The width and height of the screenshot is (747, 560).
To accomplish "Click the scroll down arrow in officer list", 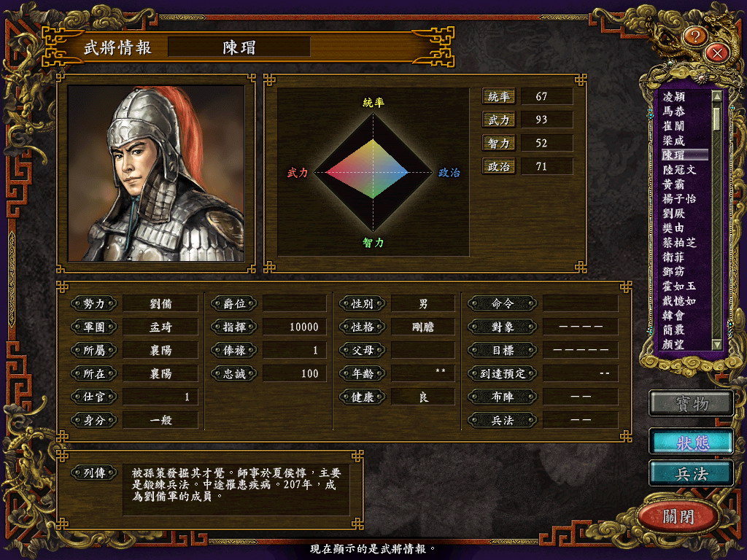I will tap(716, 344).
